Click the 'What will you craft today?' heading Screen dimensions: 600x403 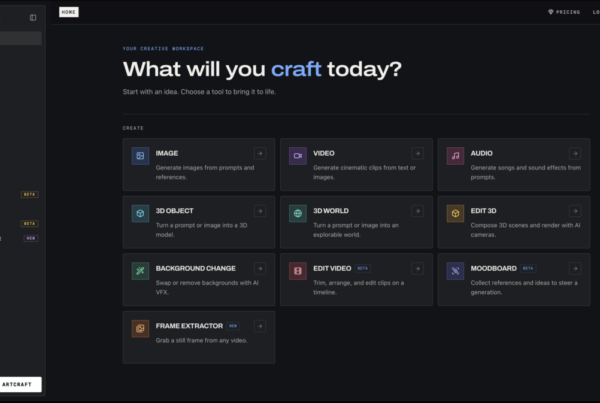pos(262,69)
